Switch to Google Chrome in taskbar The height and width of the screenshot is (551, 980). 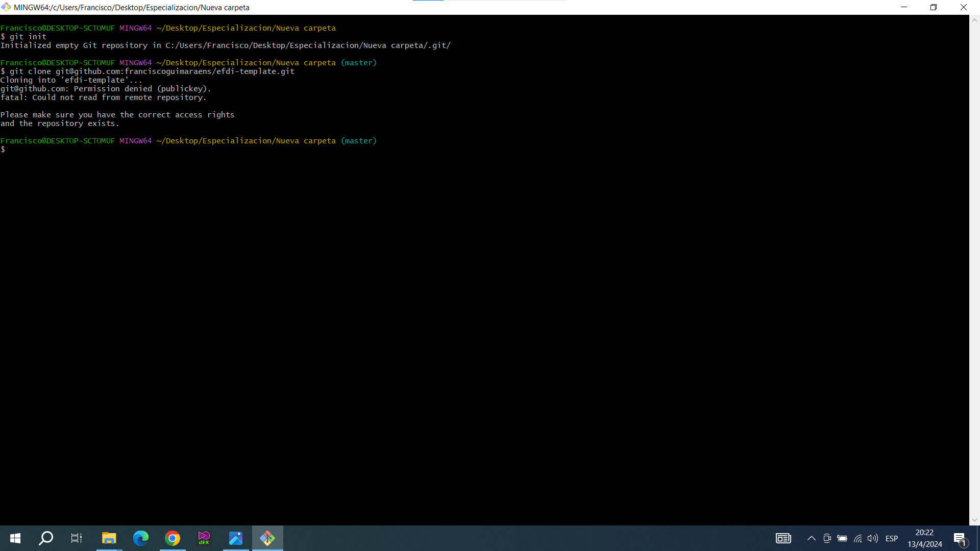pos(173,538)
